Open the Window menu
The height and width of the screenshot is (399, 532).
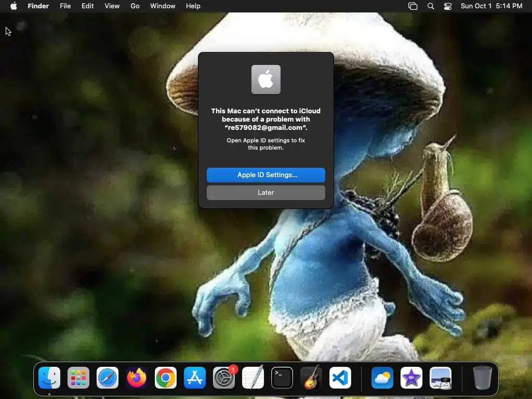(x=163, y=6)
